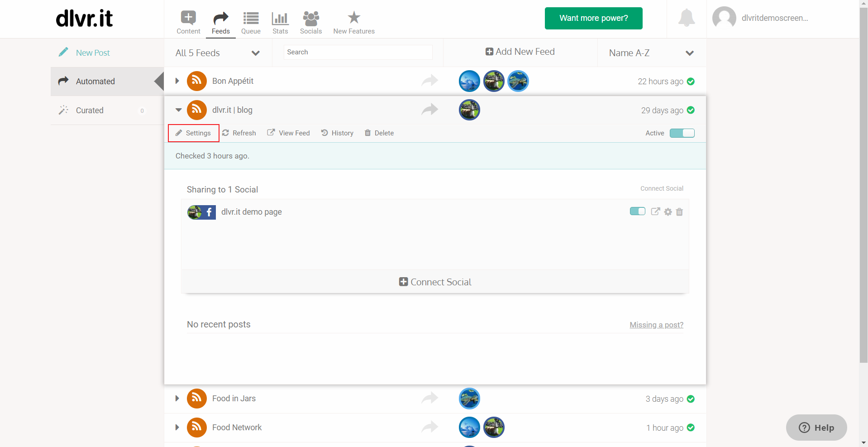The width and height of the screenshot is (868, 447).
Task: Open the Help widget
Action: coord(816,428)
